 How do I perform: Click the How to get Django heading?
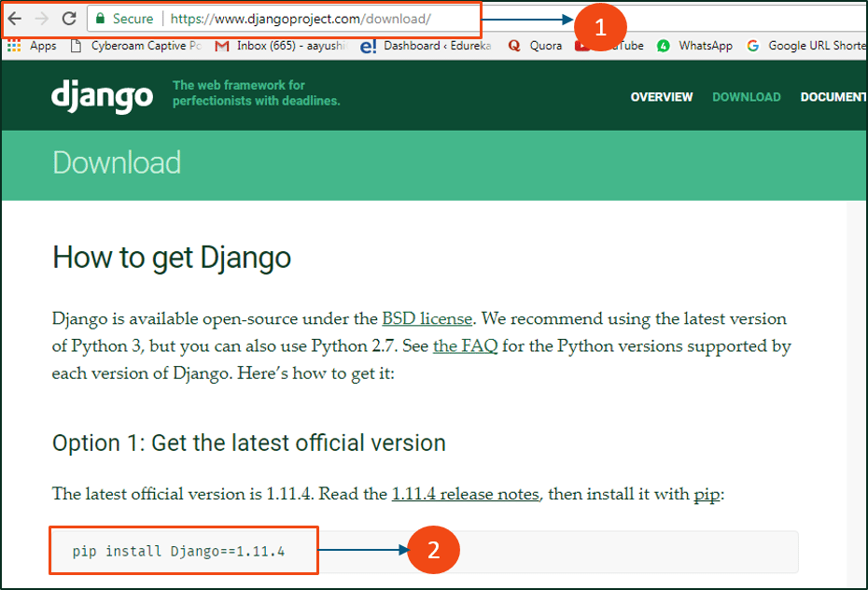pos(172,258)
